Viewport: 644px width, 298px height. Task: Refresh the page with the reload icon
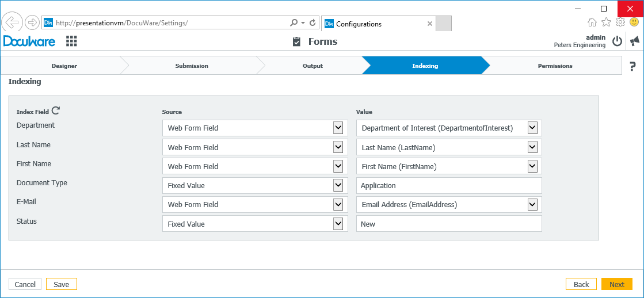coord(313,23)
